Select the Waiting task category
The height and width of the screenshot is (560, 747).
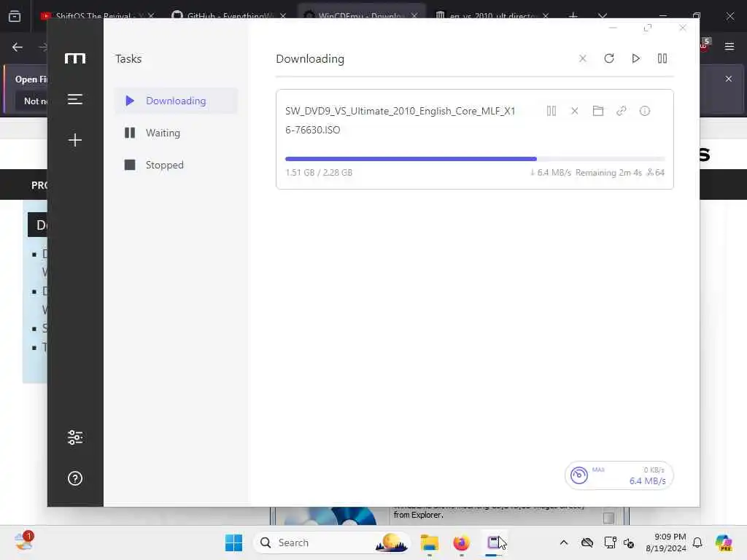176,133
